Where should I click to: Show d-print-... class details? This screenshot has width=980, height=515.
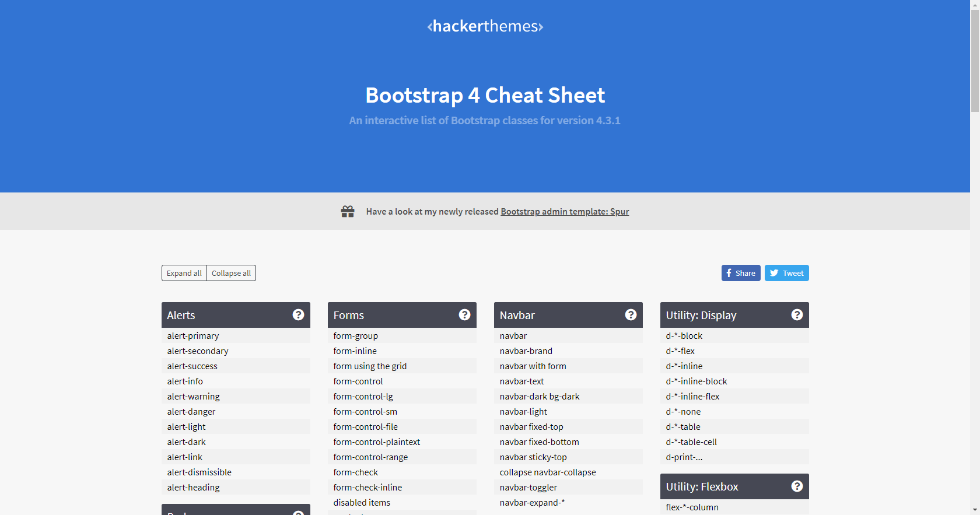[x=734, y=457]
